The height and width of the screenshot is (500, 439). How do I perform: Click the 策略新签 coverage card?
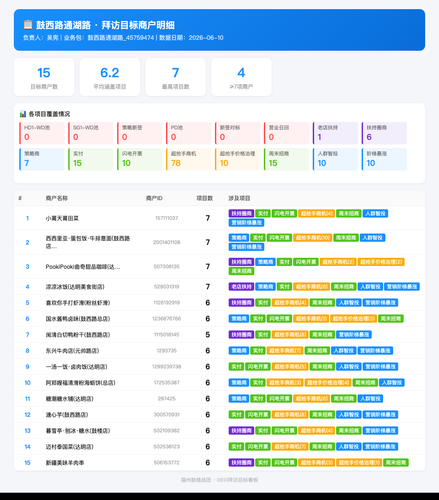140,133
